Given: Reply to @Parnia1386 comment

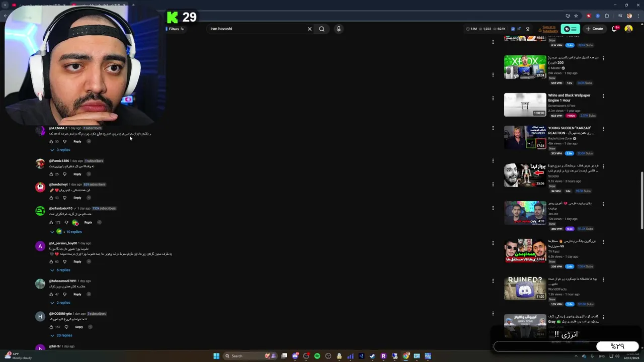Looking at the screenshot, I should tap(77, 174).
